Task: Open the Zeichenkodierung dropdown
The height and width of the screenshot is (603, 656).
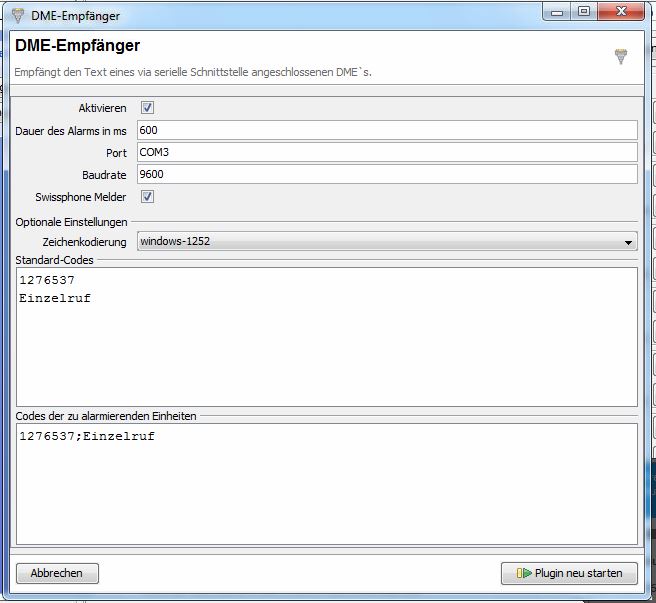Action: 387,242
